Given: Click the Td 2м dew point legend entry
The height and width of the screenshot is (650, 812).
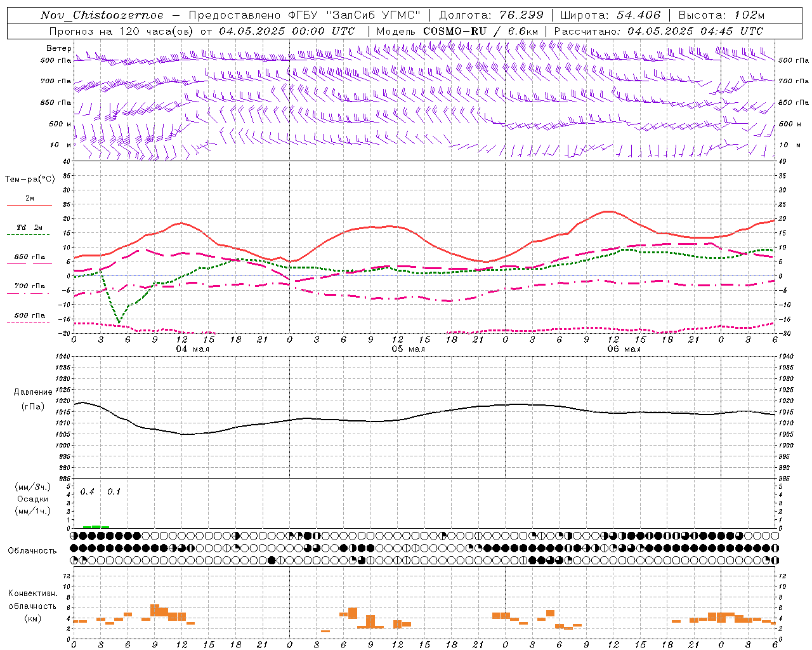Looking at the screenshot, I should [x=29, y=227].
